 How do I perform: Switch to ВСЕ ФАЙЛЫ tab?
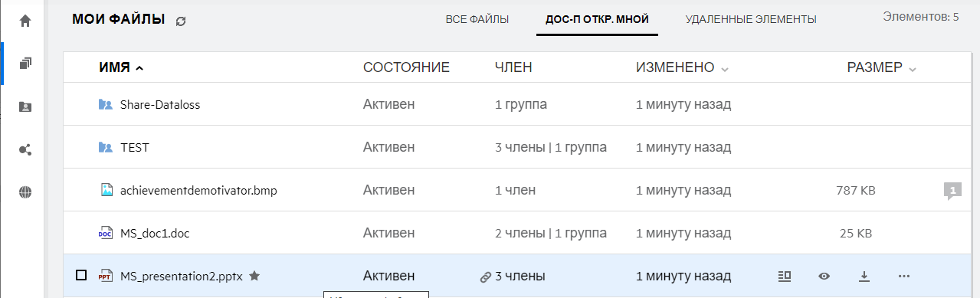click(x=477, y=19)
